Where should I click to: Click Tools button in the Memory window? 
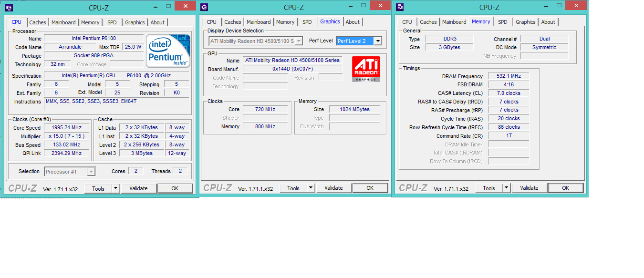(489, 188)
